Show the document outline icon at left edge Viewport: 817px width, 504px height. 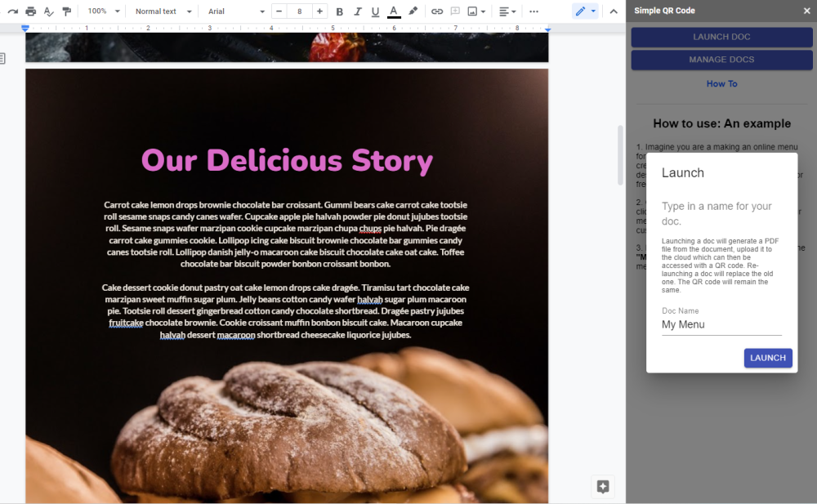pyautogui.click(x=2, y=58)
